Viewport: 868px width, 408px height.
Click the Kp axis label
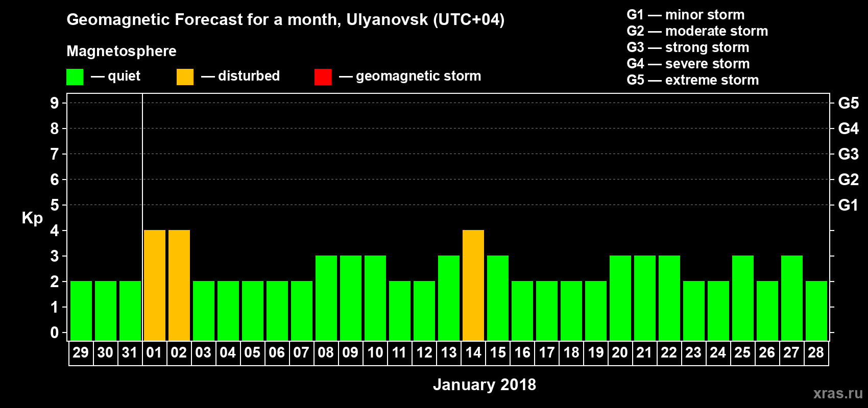tap(32, 218)
